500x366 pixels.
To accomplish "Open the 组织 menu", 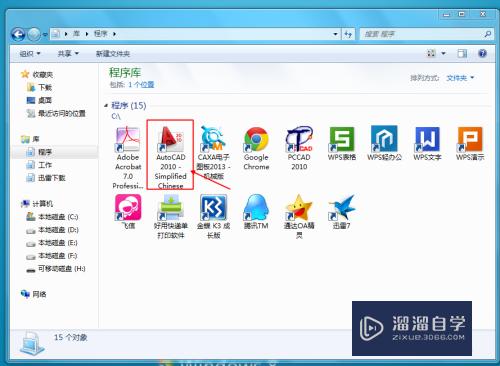I will [30, 53].
